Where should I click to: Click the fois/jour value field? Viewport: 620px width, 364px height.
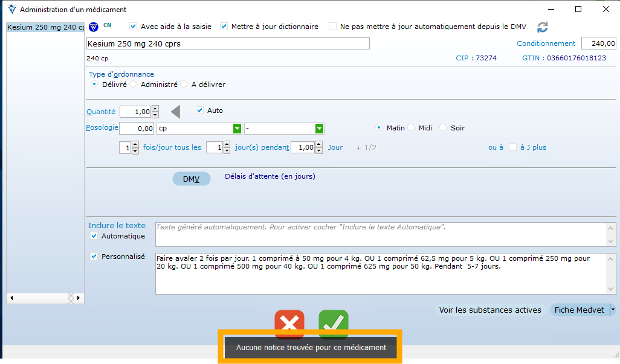click(x=126, y=148)
